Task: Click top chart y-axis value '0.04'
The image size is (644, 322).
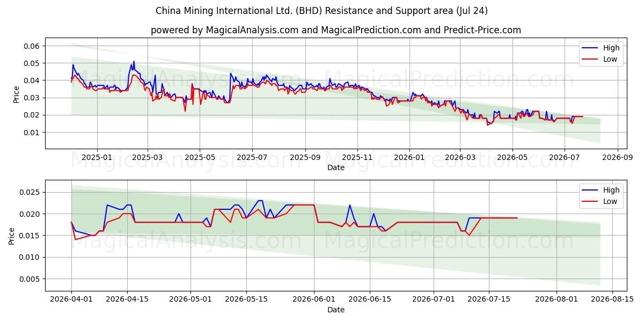Action: (x=32, y=80)
